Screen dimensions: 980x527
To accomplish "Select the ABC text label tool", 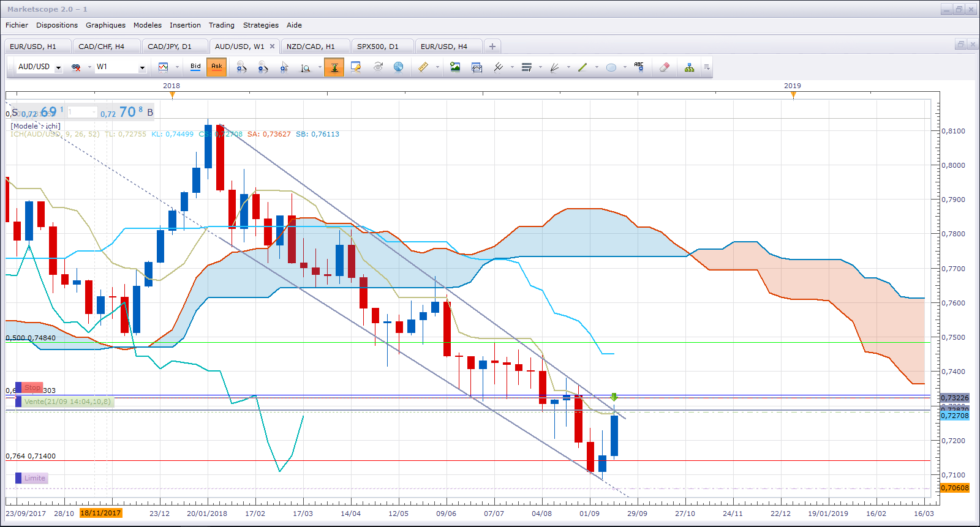I will pos(639,67).
